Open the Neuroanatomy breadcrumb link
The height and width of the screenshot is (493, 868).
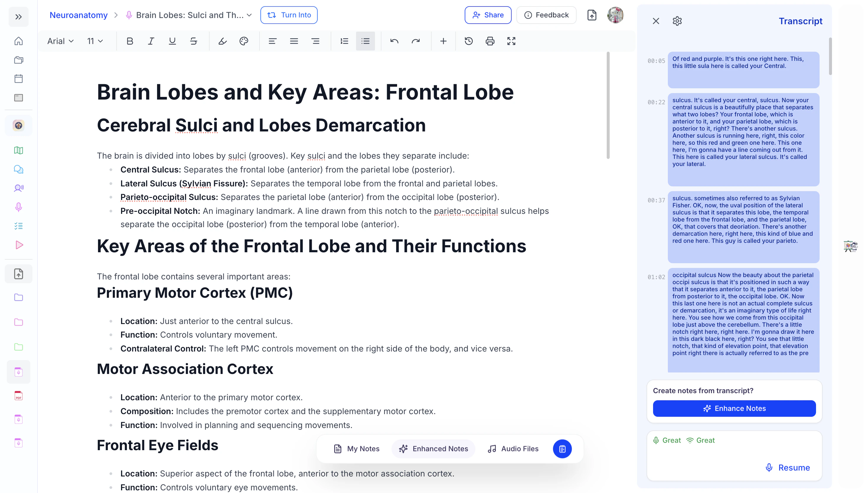coord(79,15)
